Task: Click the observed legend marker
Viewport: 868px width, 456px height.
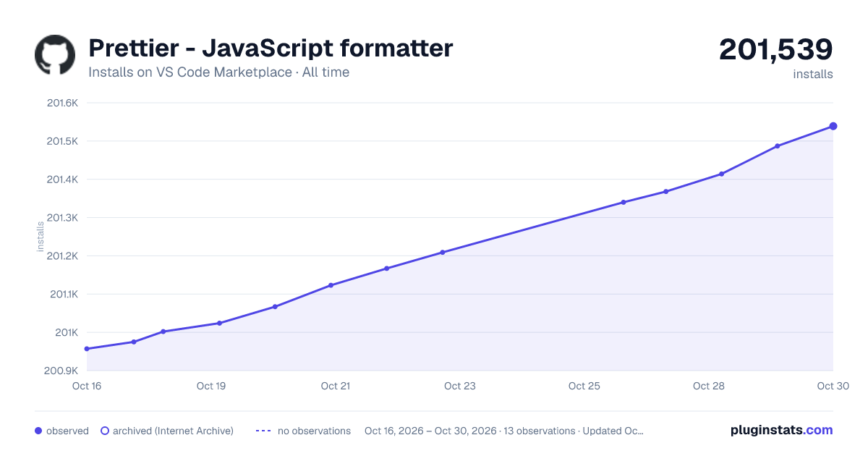Action: pos(38,431)
